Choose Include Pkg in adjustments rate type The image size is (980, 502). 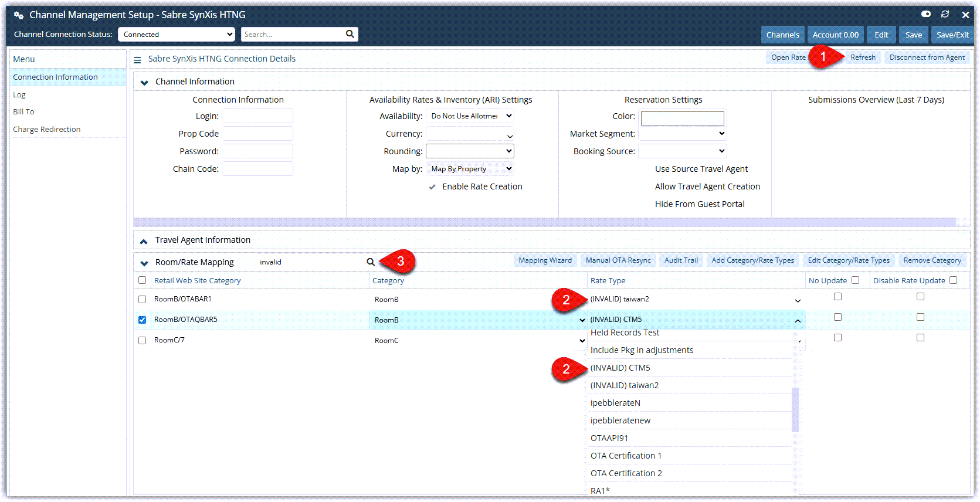pyautogui.click(x=690, y=350)
